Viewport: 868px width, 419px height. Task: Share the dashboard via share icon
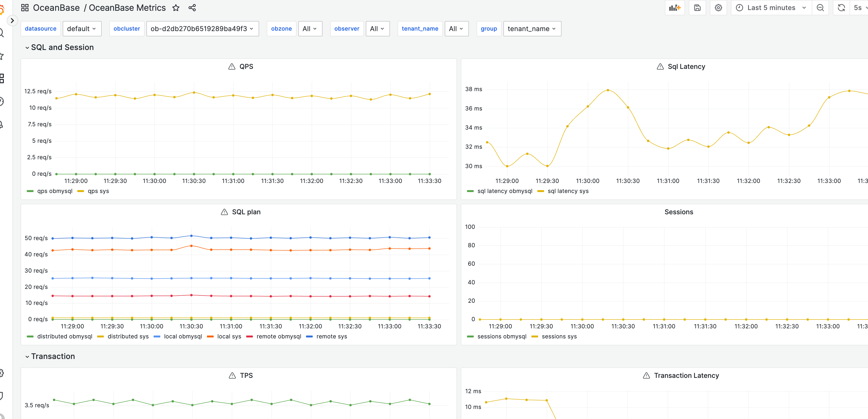(x=192, y=8)
